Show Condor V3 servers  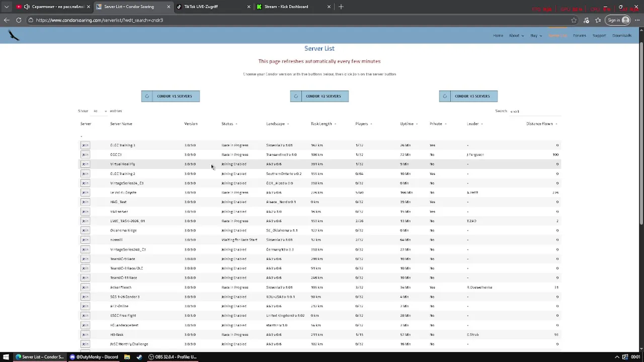click(x=468, y=96)
